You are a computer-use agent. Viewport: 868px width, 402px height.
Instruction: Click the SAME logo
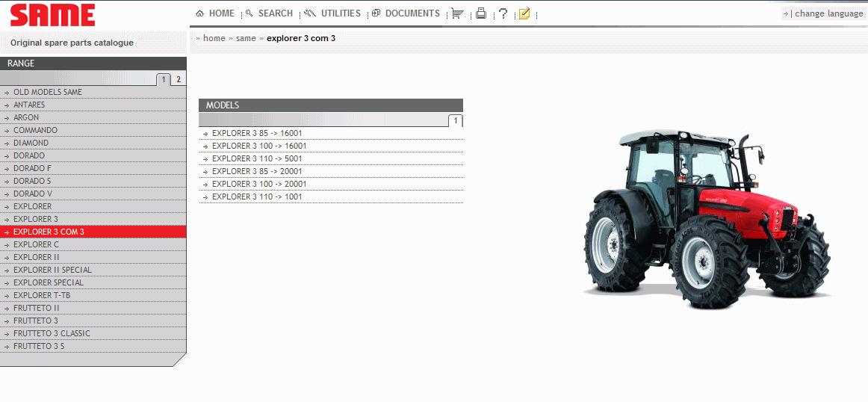(x=52, y=15)
